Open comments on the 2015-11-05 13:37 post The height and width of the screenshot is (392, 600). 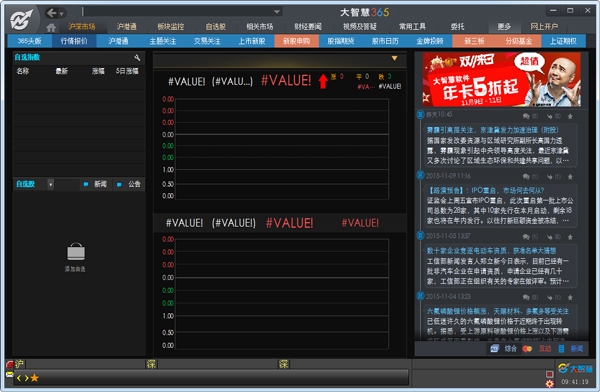click(527, 237)
